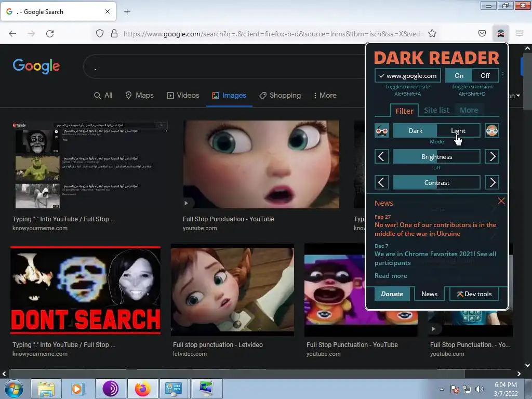Screen dimensions: 532x399
Task: View site security padlock info
Action: (x=114, y=33)
